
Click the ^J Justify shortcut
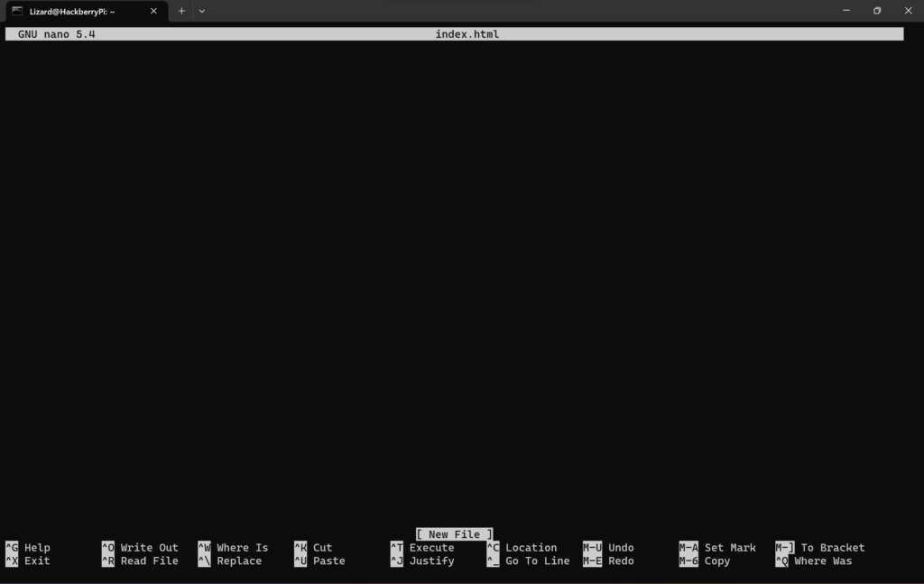click(422, 561)
